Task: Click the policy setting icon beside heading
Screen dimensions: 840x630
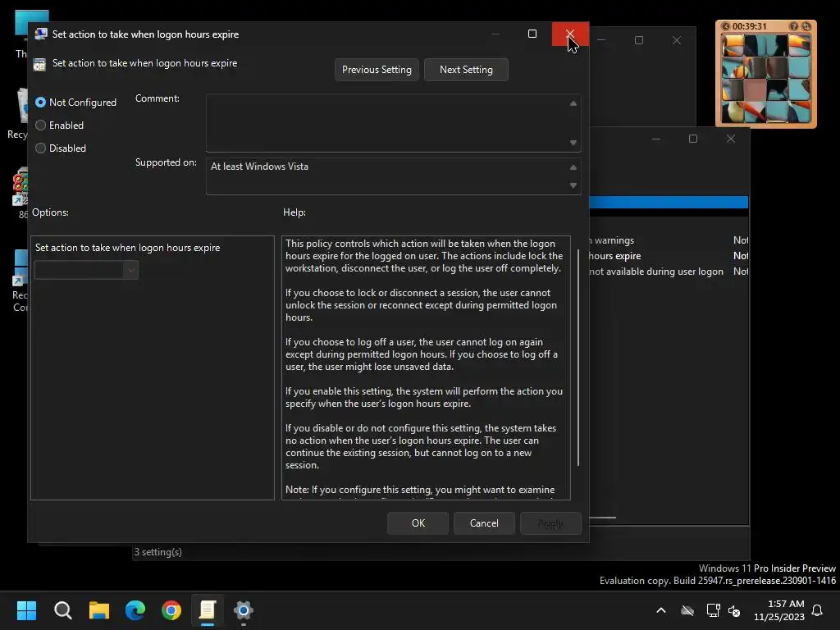Action: pos(39,65)
